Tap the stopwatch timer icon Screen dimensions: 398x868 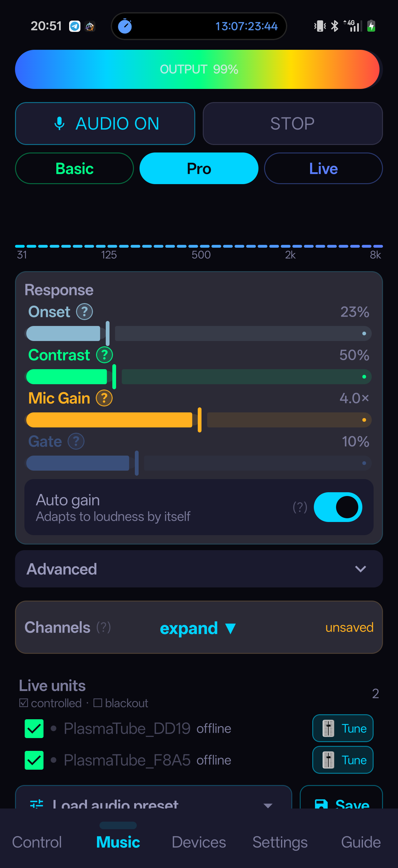tap(125, 26)
